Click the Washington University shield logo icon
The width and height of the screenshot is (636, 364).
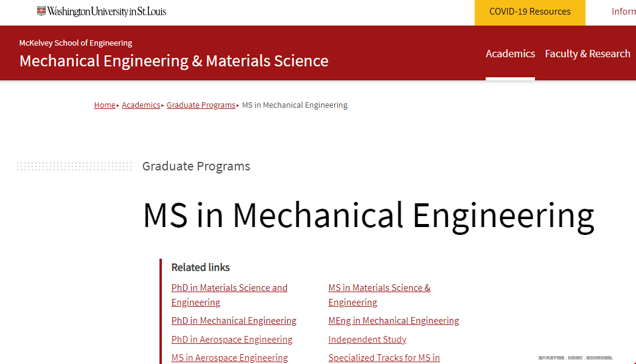point(41,11)
